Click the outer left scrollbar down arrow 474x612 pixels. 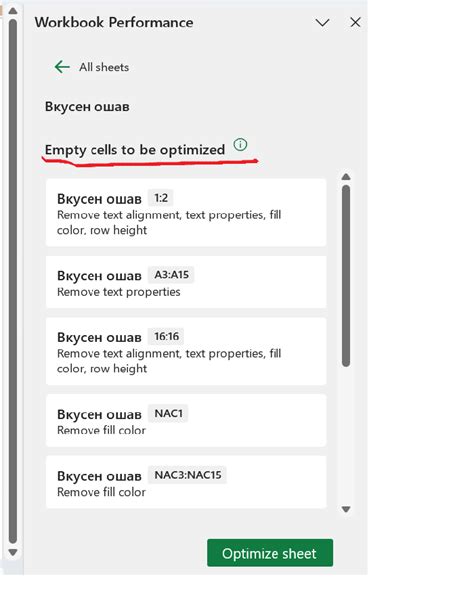click(x=13, y=552)
